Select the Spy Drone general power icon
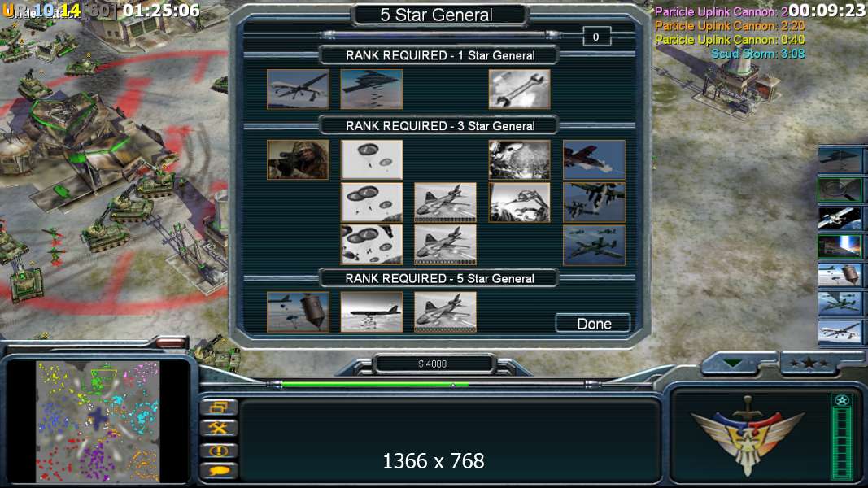868x488 pixels. pos(298,89)
